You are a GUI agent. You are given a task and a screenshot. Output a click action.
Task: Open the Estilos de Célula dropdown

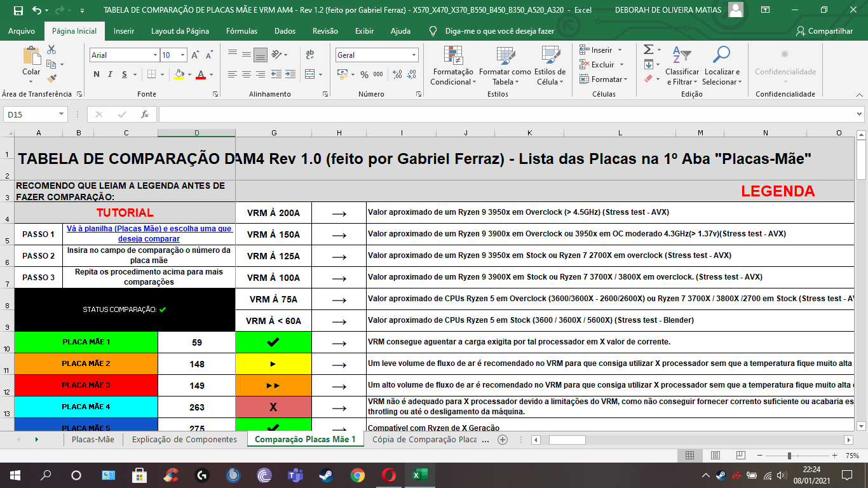(550, 66)
